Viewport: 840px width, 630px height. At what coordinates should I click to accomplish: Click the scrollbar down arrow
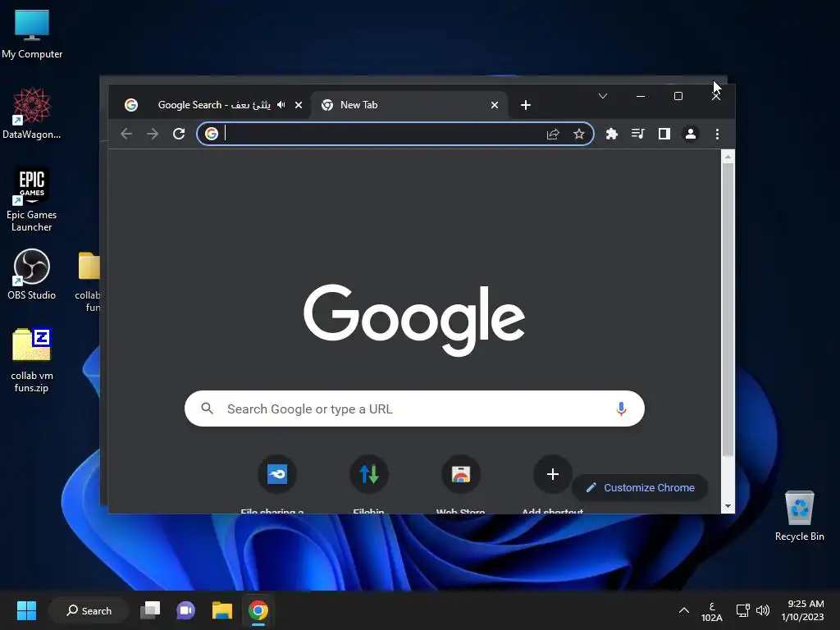click(728, 505)
